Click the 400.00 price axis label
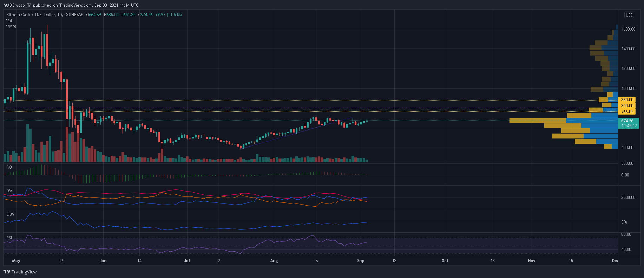Viewport: 644px width, 278px height. [627, 148]
